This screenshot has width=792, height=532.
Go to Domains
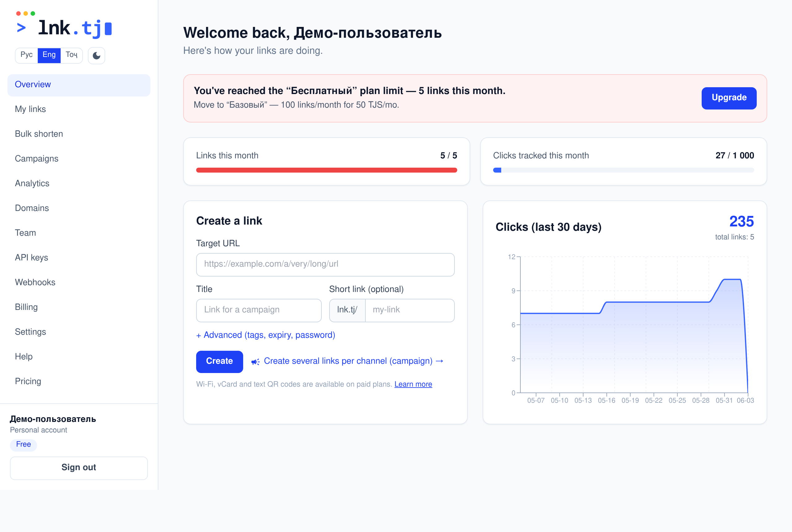point(79,208)
